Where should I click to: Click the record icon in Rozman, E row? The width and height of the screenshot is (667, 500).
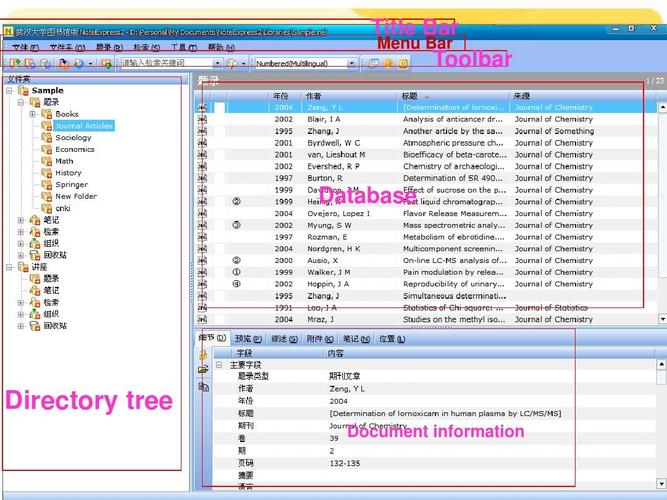coord(202,237)
